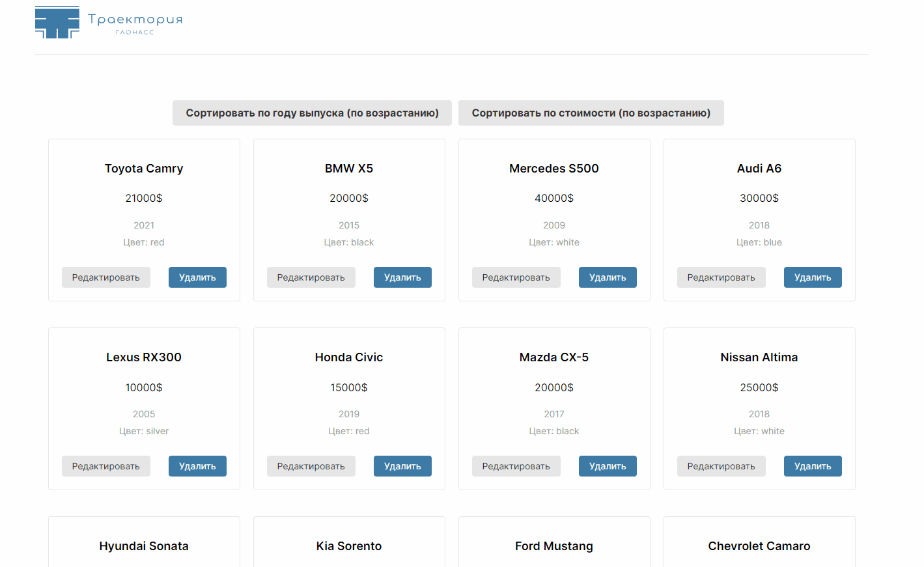Viewport: 924px width, 567px height.
Task: Click 'Цвет: white' on Mercedes S500
Action: point(554,242)
